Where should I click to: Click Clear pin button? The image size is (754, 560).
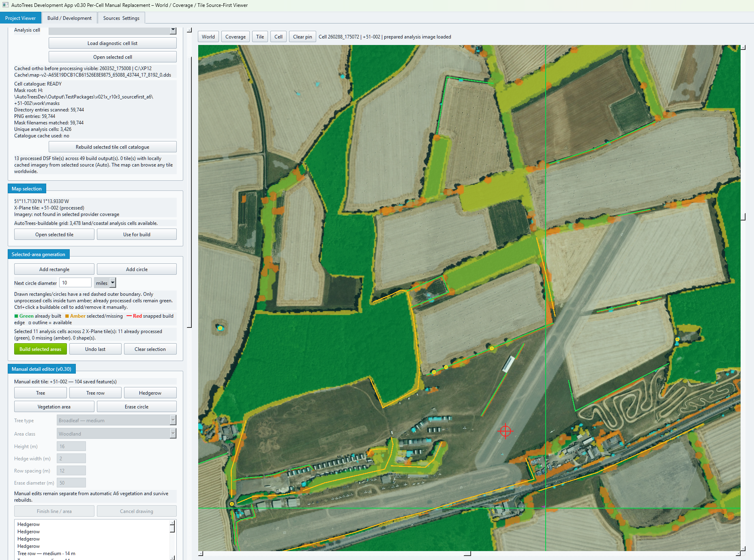coord(302,37)
